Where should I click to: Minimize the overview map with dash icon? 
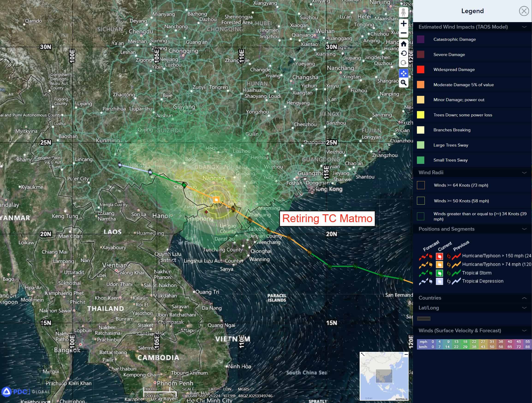tap(406, 355)
